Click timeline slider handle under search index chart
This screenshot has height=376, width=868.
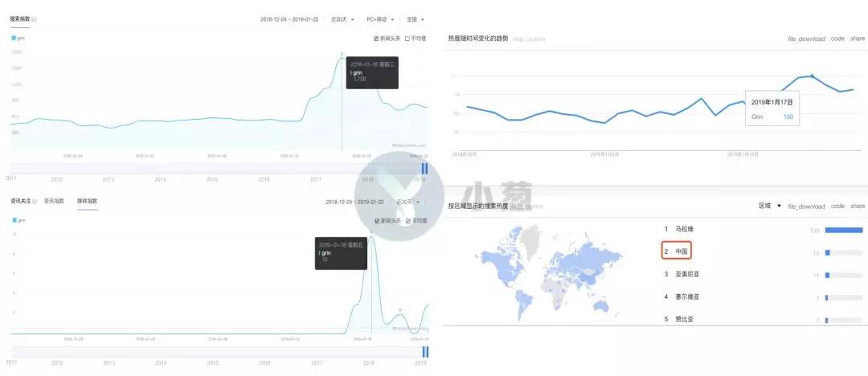424,169
